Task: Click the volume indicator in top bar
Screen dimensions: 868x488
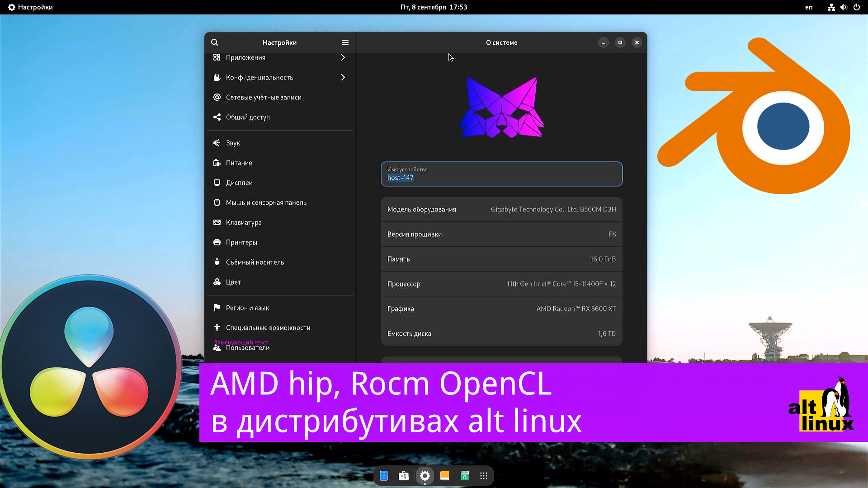Action: (844, 7)
